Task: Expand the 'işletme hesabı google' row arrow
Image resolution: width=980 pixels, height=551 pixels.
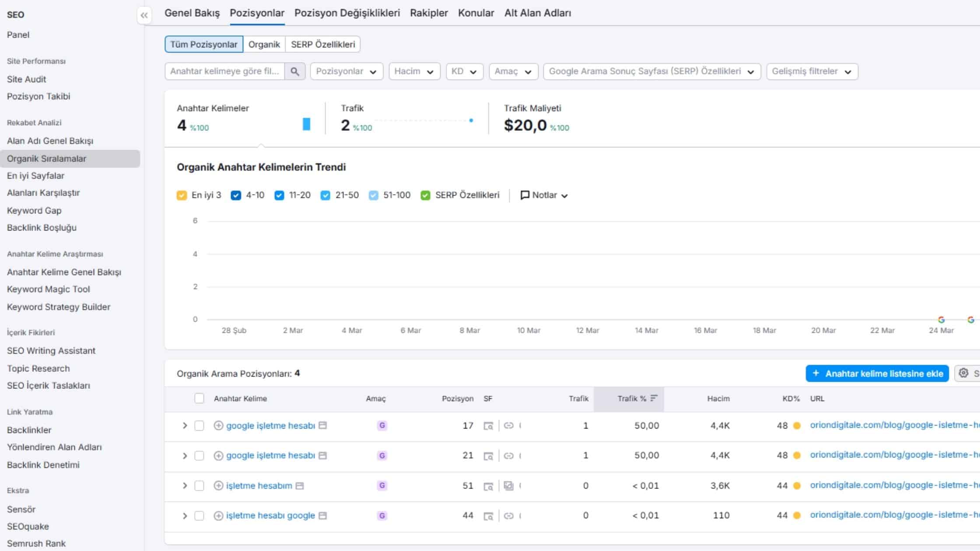Action: [x=184, y=515]
